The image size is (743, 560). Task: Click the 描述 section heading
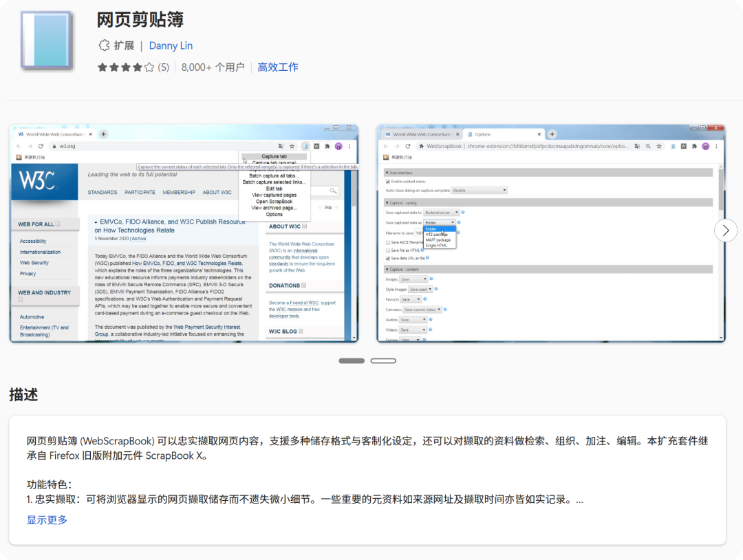click(23, 394)
